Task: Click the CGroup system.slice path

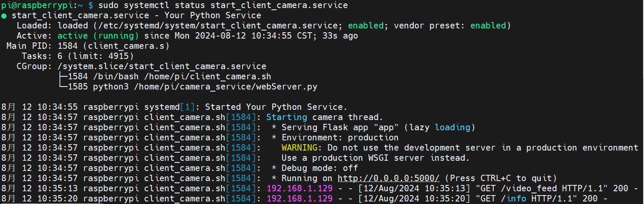Action: [162, 67]
